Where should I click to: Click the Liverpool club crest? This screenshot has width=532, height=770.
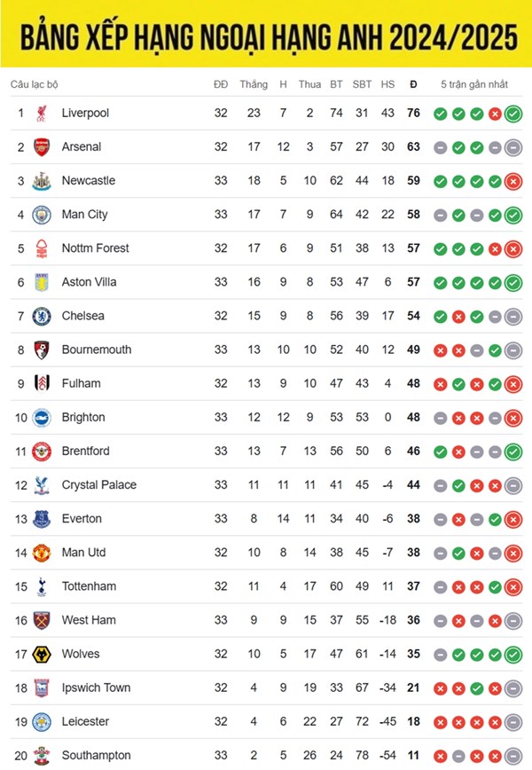pyautogui.click(x=42, y=113)
